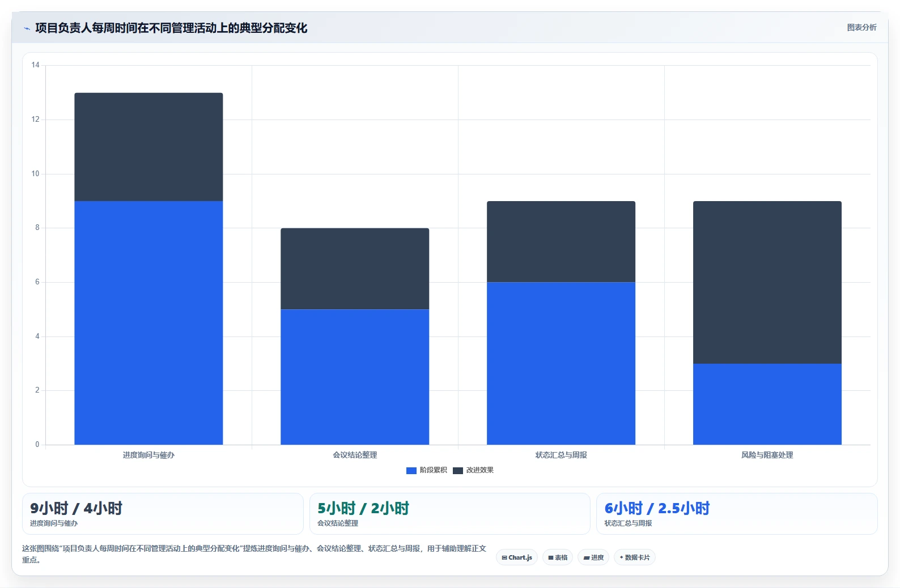Click the 数据卡片 tag chip
This screenshot has height=588, width=900.
click(x=635, y=557)
